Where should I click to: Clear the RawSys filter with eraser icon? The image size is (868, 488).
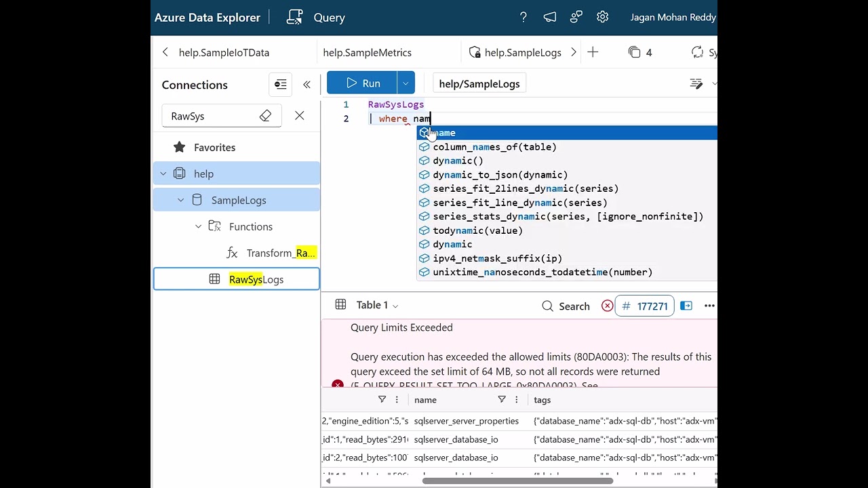[265, 116]
